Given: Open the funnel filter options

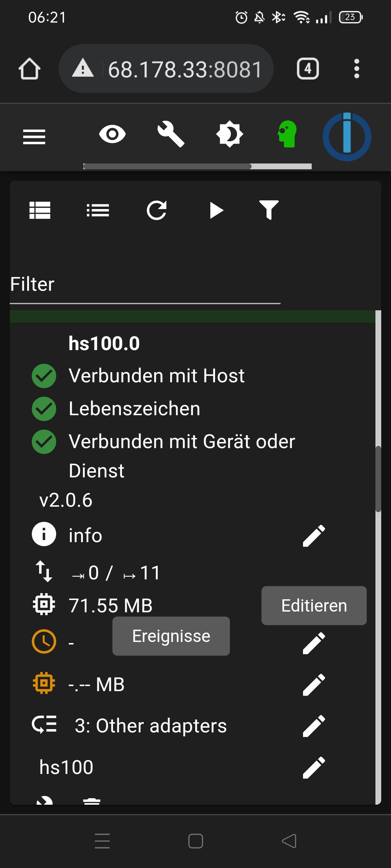Looking at the screenshot, I should [269, 210].
